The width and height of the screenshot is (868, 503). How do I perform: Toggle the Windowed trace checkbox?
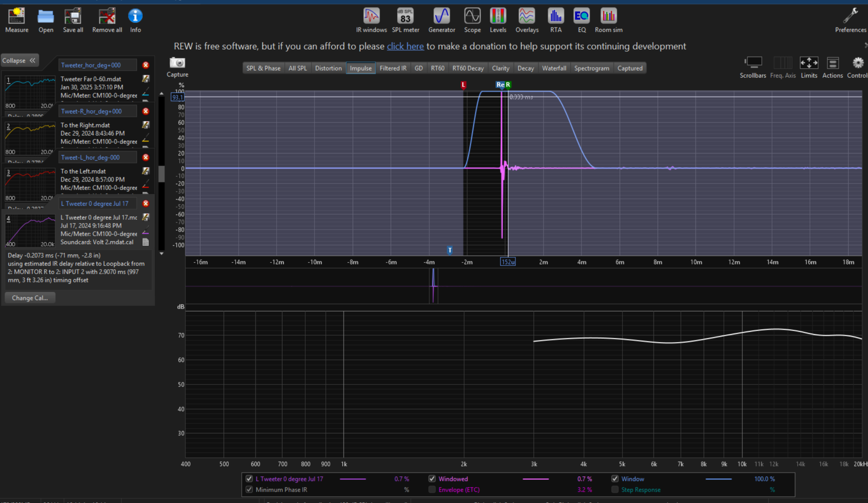432,478
